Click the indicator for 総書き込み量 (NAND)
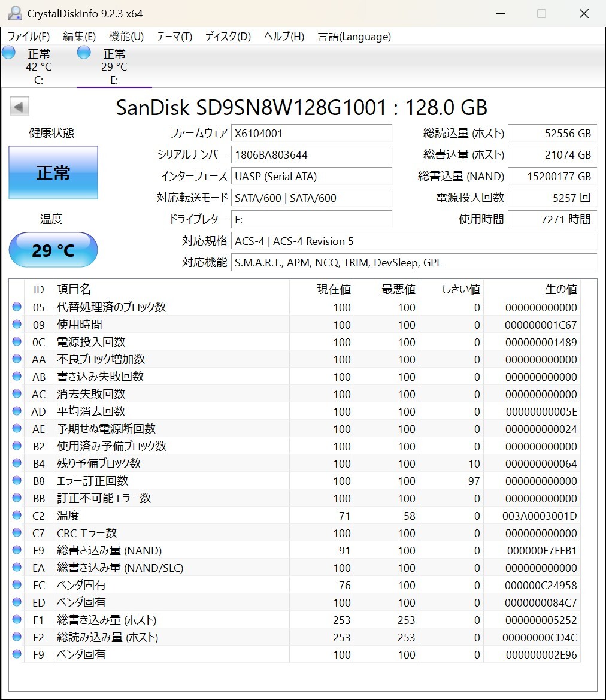 (17, 550)
